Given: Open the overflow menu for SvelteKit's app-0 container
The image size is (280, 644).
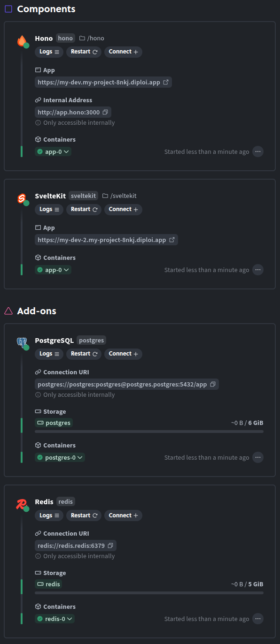Looking at the screenshot, I should (x=258, y=270).
